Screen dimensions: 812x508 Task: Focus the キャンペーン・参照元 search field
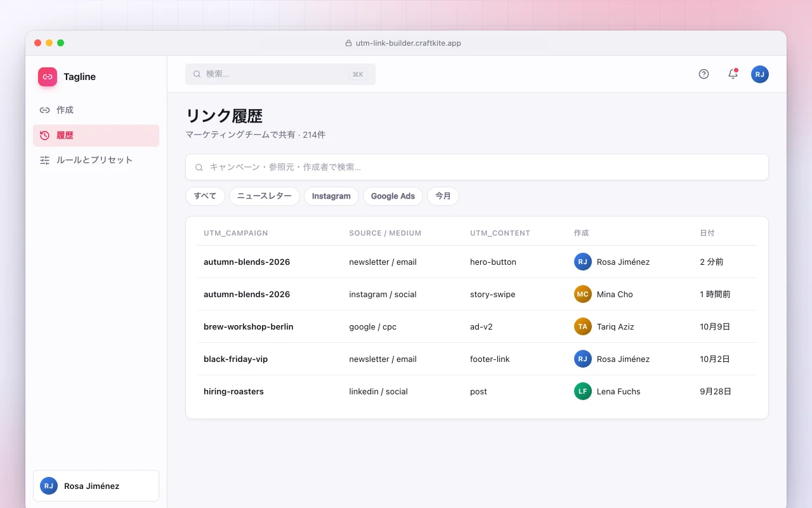(x=476, y=167)
